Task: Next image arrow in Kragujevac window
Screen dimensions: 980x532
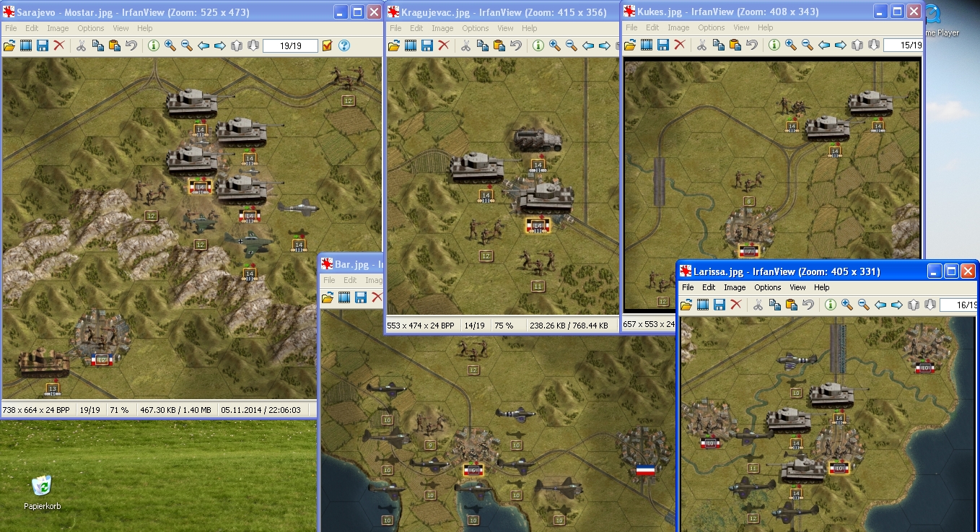Action: pyautogui.click(x=605, y=45)
